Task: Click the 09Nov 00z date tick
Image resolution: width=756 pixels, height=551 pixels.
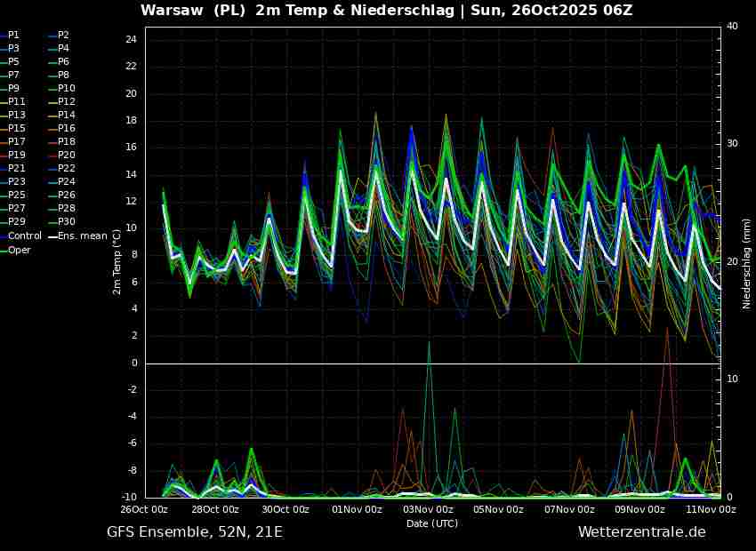Action: pyautogui.click(x=639, y=509)
